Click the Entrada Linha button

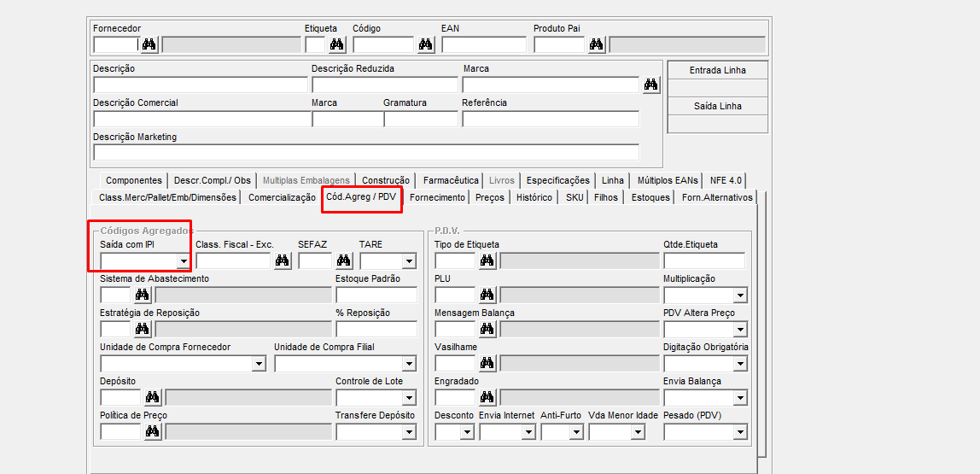click(717, 71)
